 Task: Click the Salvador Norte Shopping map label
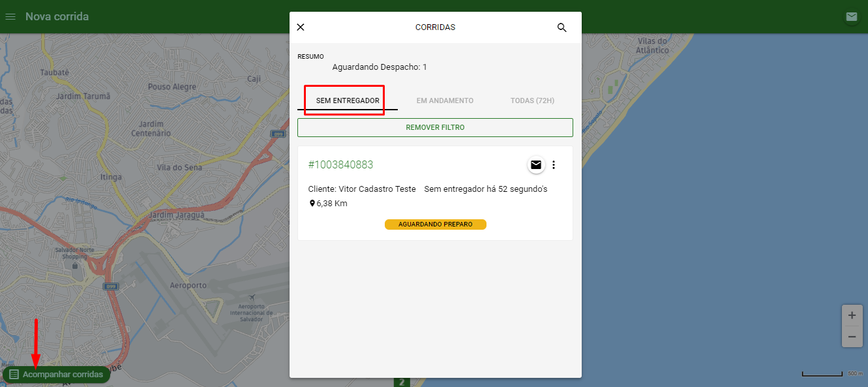pyautogui.click(x=74, y=253)
